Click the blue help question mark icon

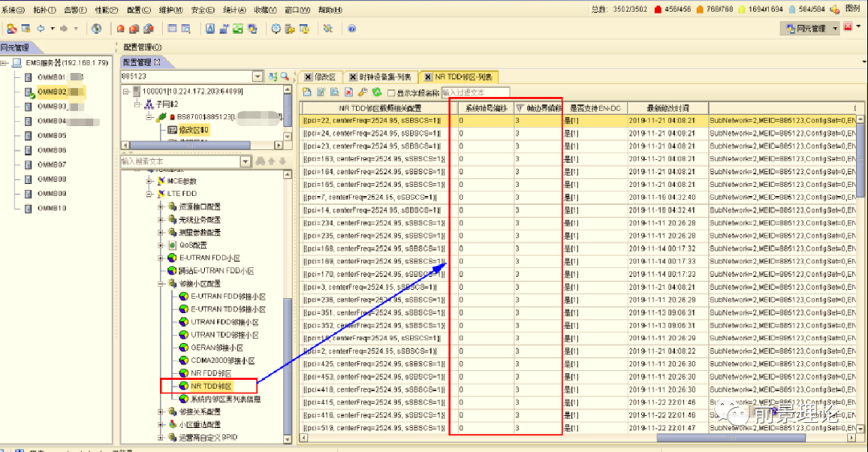click(351, 28)
